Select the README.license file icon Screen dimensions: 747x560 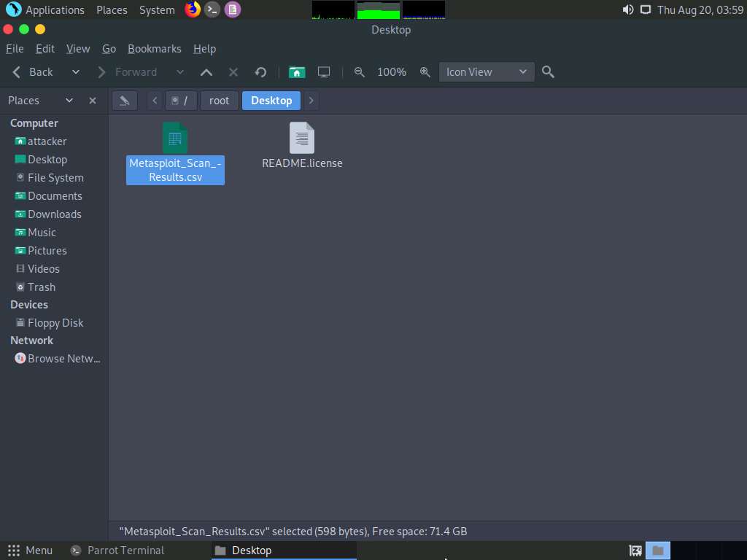point(302,138)
